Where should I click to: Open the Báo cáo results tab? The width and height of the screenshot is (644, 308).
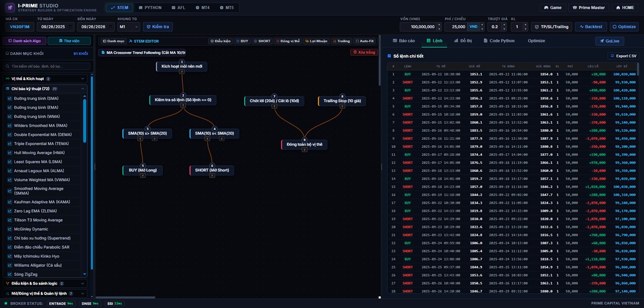(x=404, y=41)
